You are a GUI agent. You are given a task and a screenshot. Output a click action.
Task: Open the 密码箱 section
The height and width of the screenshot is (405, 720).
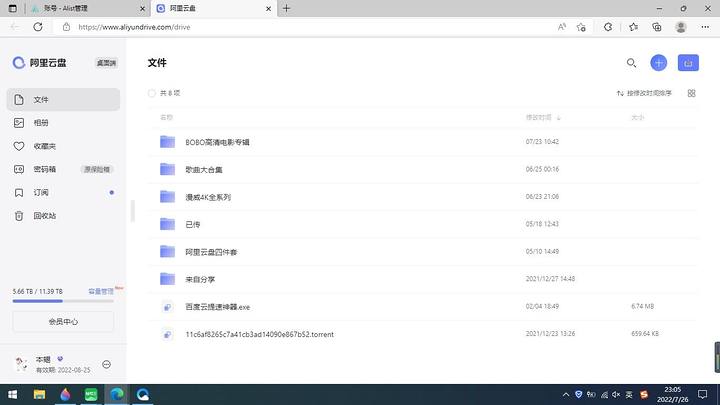(x=63, y=169)
